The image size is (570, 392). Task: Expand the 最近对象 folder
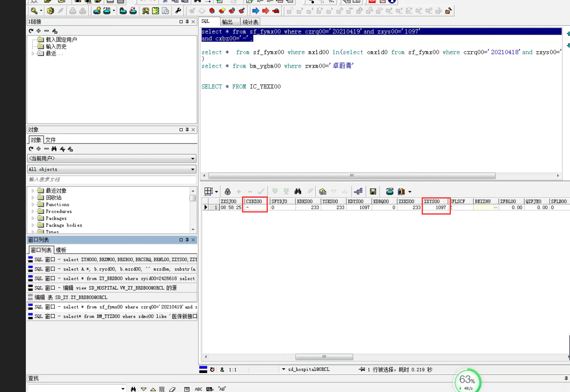33,191
